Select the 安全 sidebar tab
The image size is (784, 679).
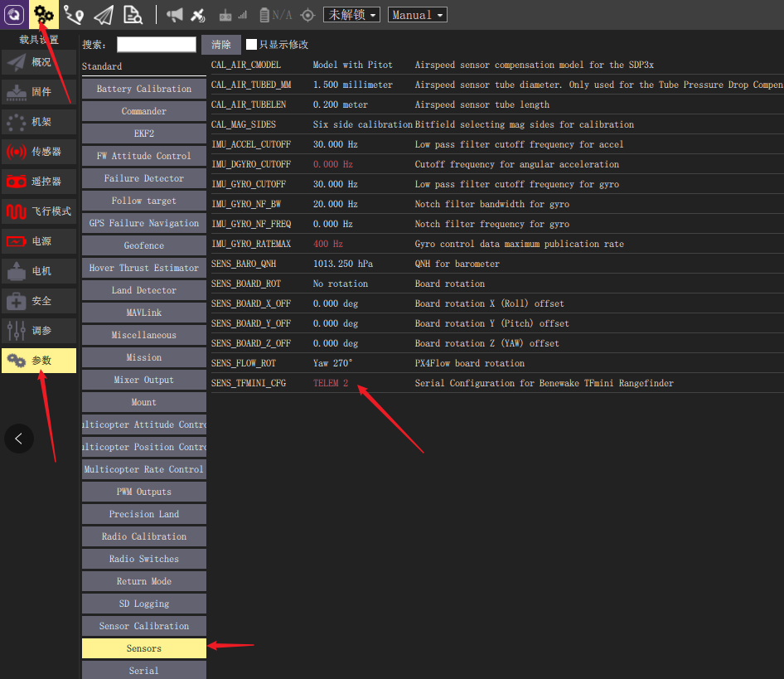[39, 301]
